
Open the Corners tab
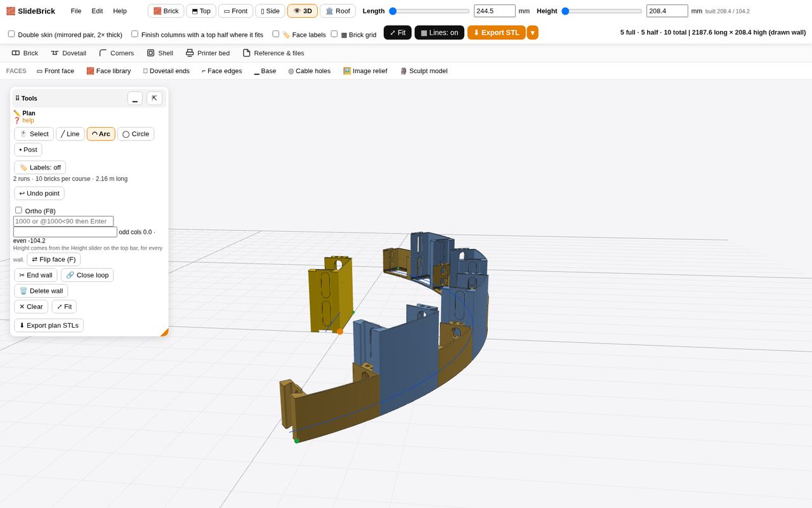pyautogui.click(x=117, y=53)
